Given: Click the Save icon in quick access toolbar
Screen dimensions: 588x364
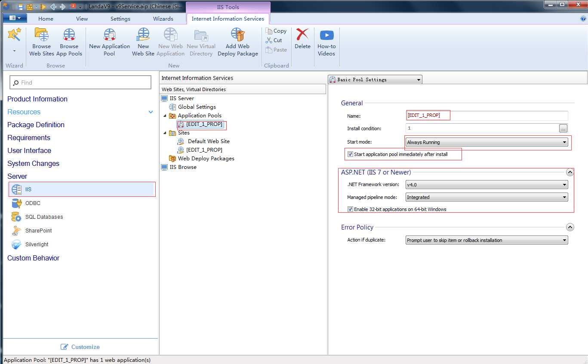Looking at the screenshot, I should click(20, 6).
